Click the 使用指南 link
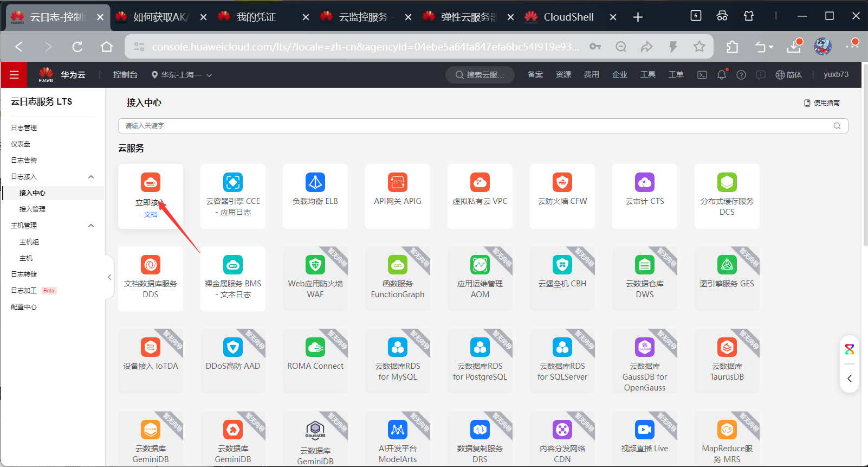868x467 pixels. click(822, 103)
